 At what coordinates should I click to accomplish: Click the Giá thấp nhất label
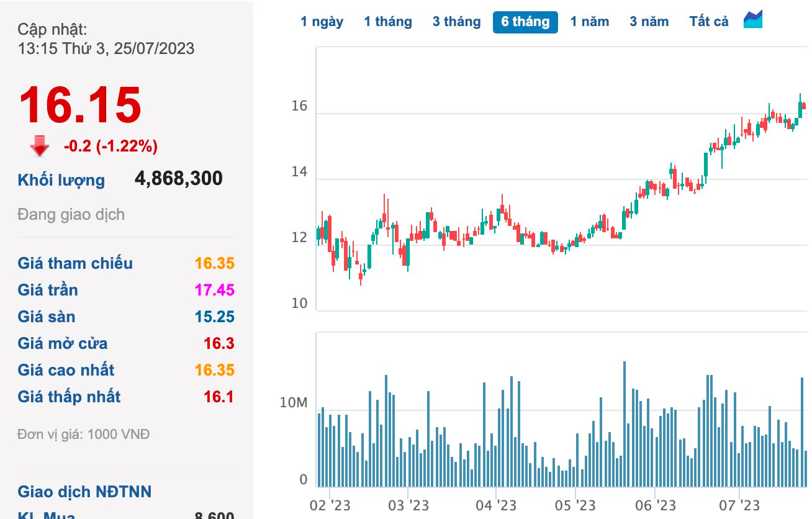coord(70,397)
